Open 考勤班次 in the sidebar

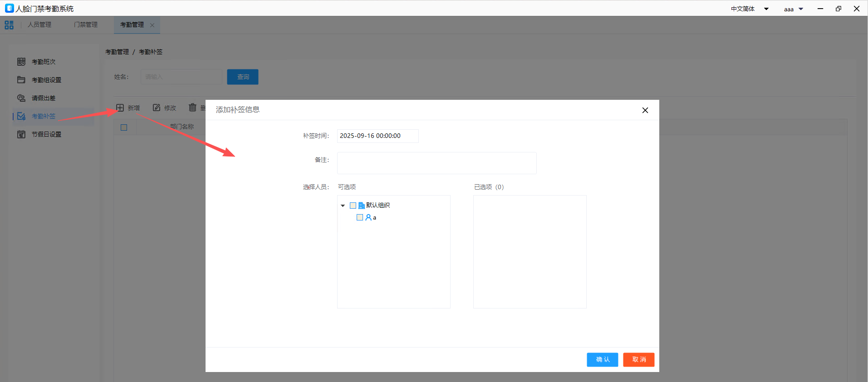43,62
